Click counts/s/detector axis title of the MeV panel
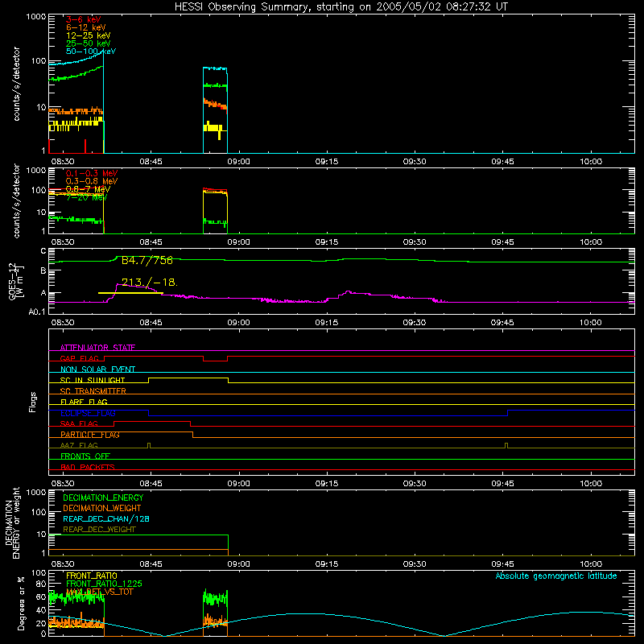 click(16, 201)
